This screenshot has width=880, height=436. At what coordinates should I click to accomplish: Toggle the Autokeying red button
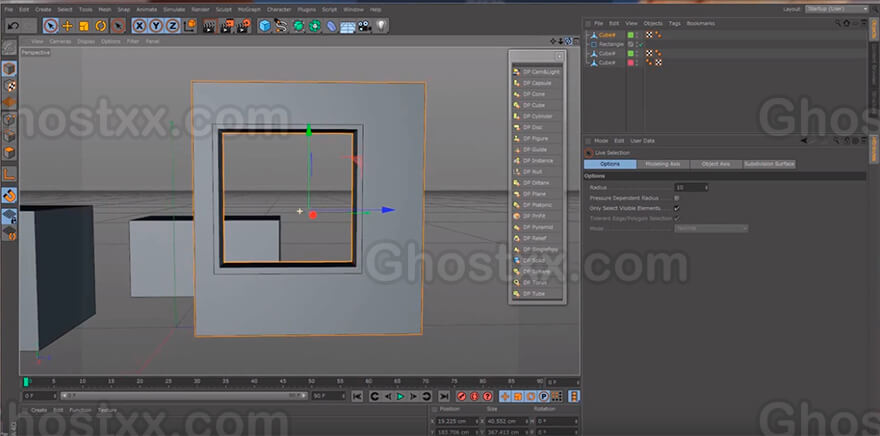pos(474,396)
